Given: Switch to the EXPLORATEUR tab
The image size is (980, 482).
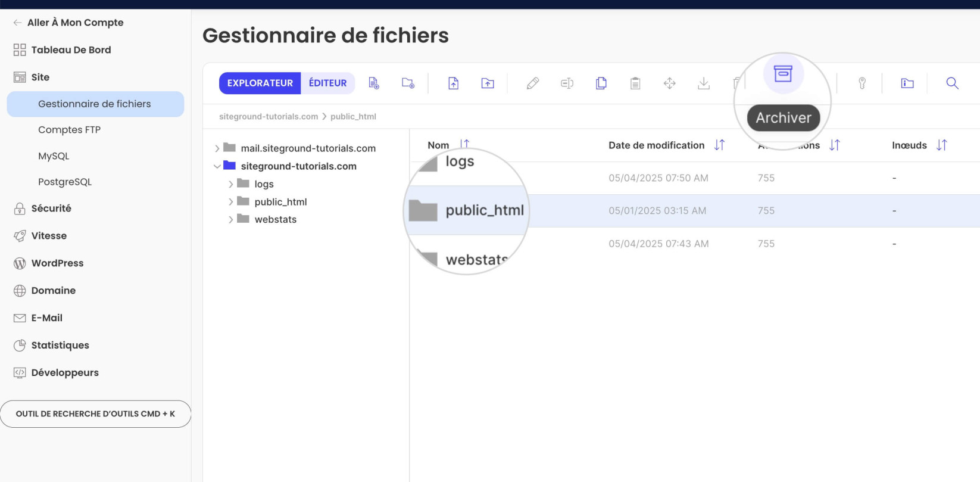Looking at the screenshot, I should (260, 83).
